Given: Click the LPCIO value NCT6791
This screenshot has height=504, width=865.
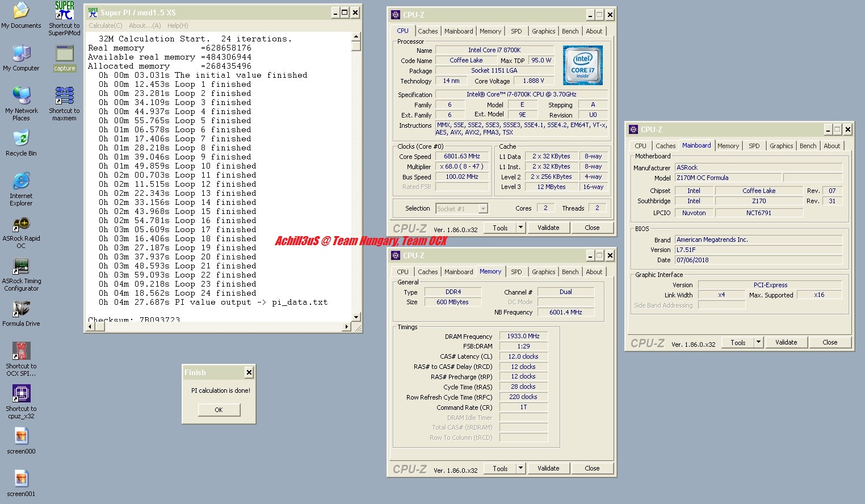Looking at the screenshot, I should 759,213.
